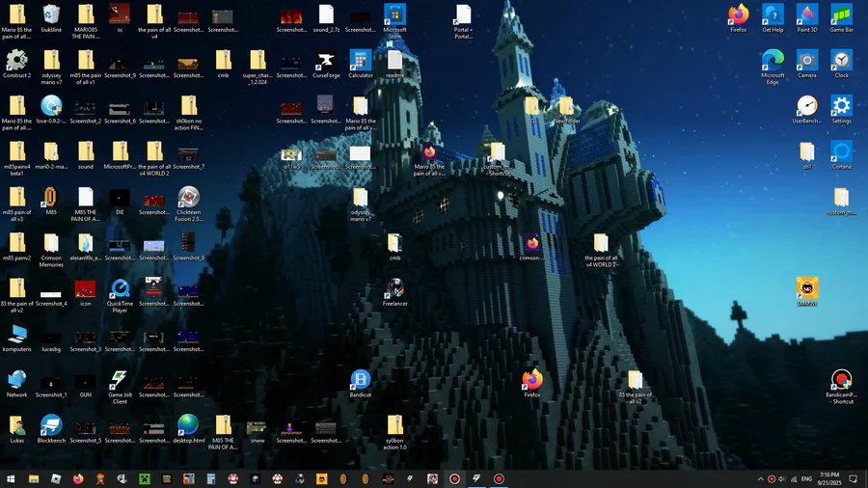The image size is (868, 488).
Task: Select the Screenshot_4 image thumbnail
Action: (51, 294)
